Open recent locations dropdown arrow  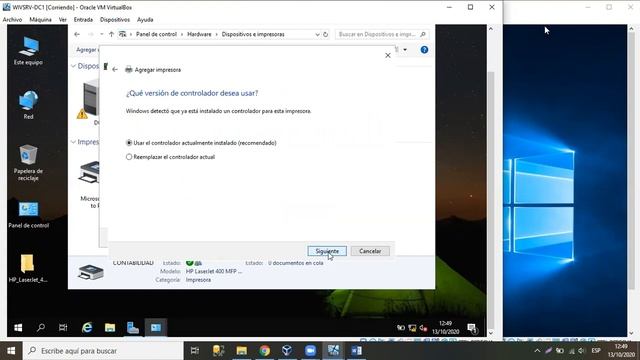[101, 35]
